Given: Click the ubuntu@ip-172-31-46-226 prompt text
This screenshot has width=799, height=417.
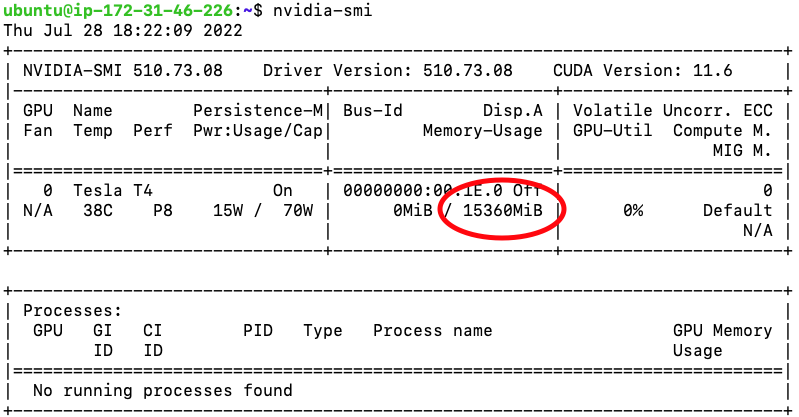Looking at the screenshot, I should pos(120,10).
